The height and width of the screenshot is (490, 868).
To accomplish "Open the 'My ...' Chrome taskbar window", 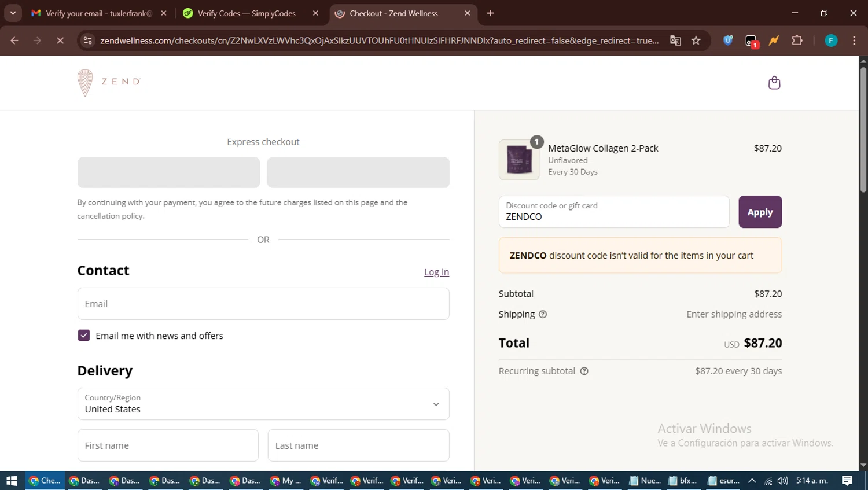I will [x=286, y=481].
